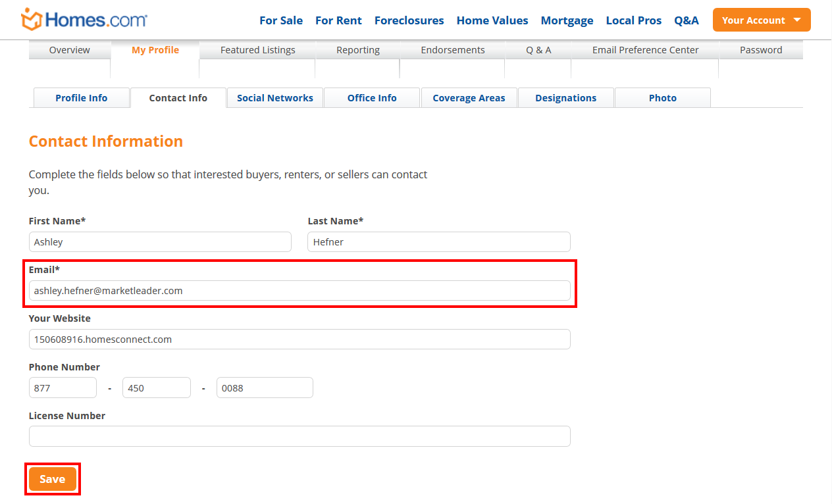This screenshot has width=832, height=504.
Task: Select the My Profile tab
Action: [155, 50]
